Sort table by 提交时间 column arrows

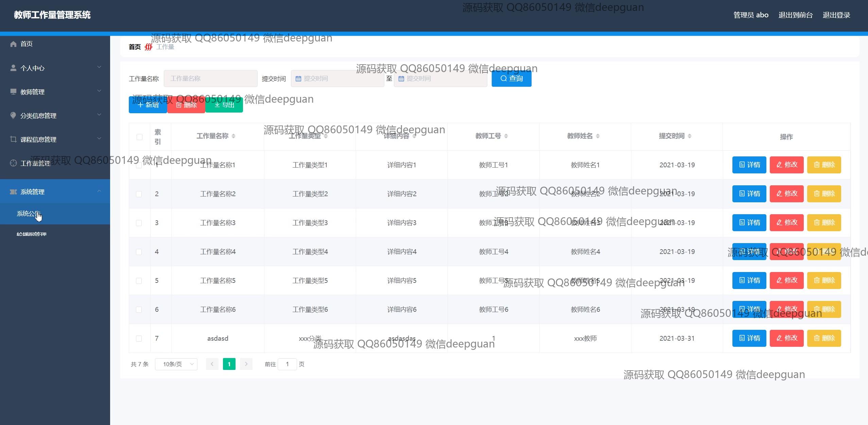[690, 136]
